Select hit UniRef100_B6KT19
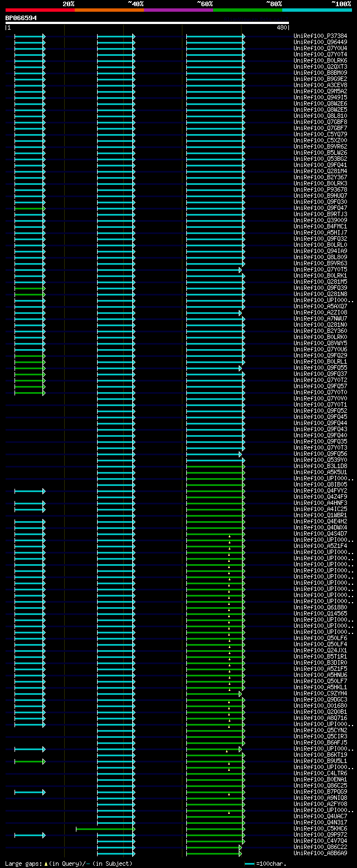The image size is (357, 868). pos(320,755)
